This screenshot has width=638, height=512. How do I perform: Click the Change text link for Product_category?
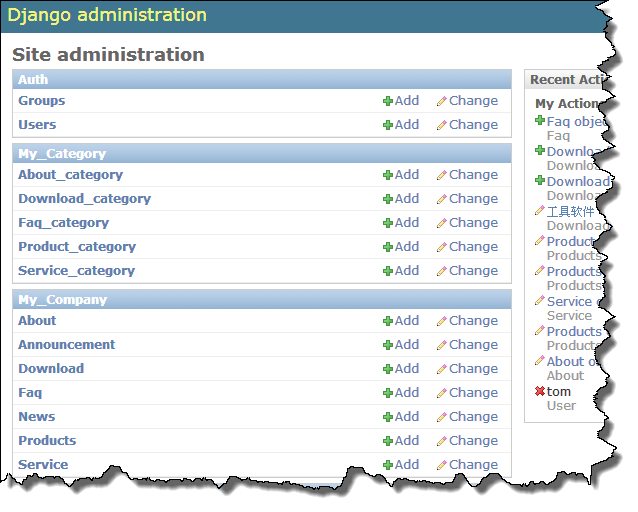[473, 247]
